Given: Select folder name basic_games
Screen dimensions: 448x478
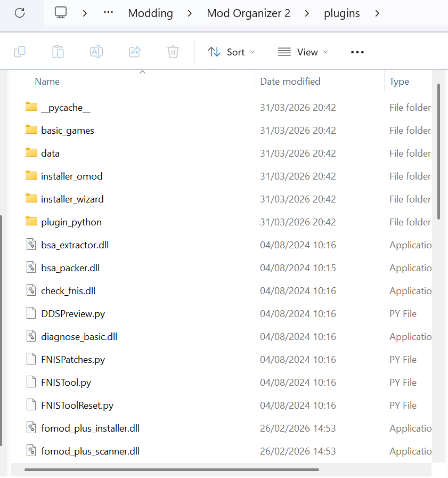Looking at the screenshot, I should click(x=68, y=131).
